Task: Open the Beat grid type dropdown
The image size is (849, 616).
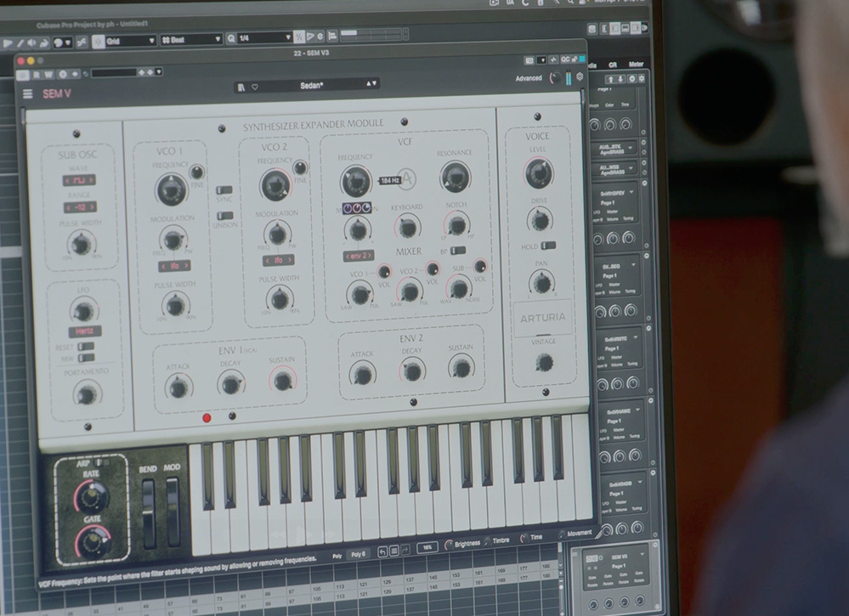Action: tap(191, 40)
